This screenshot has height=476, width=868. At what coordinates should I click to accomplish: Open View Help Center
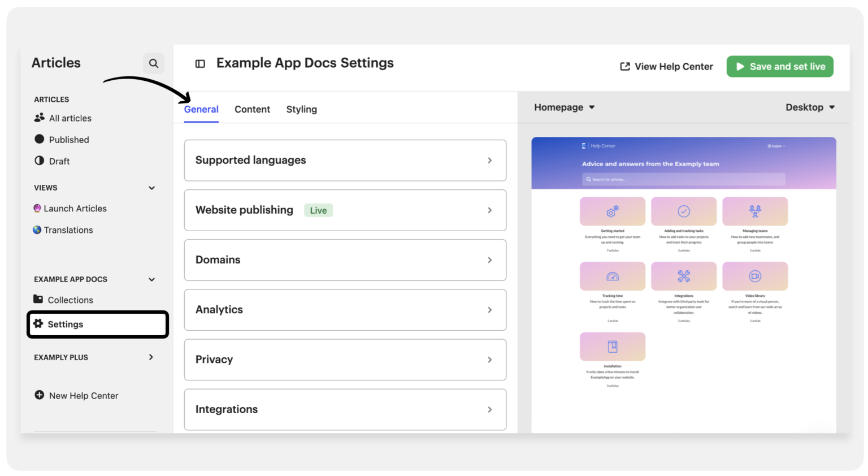(666, 66)
